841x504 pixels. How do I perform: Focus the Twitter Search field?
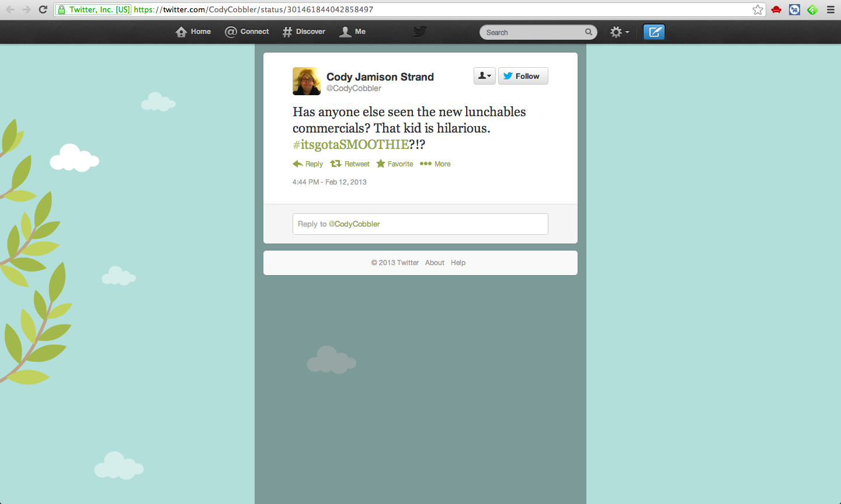point(538,32)
